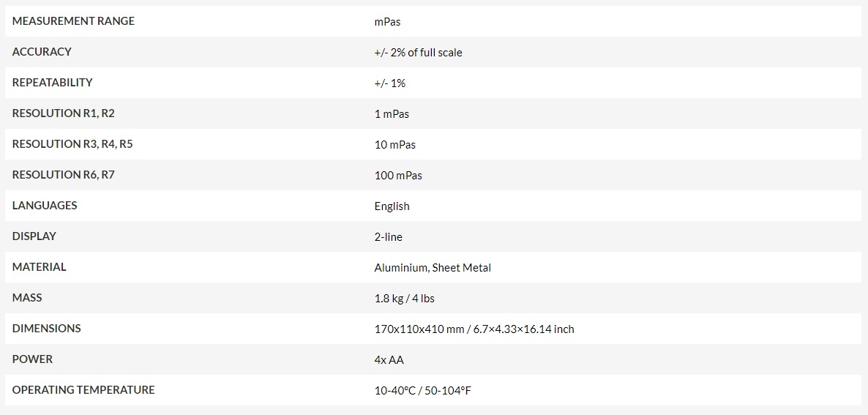
Task: Click the RESOLUTION R3, R4, R5 label
Action: point(72,144)
